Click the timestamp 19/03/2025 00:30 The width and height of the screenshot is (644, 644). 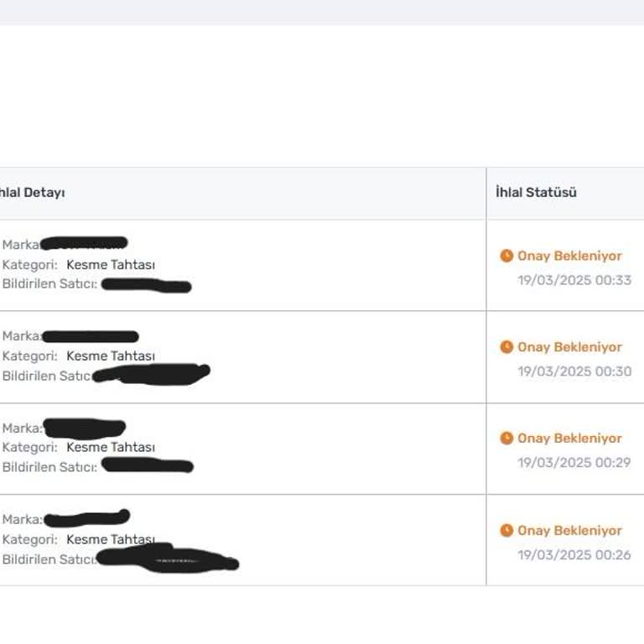pos(574,371)
